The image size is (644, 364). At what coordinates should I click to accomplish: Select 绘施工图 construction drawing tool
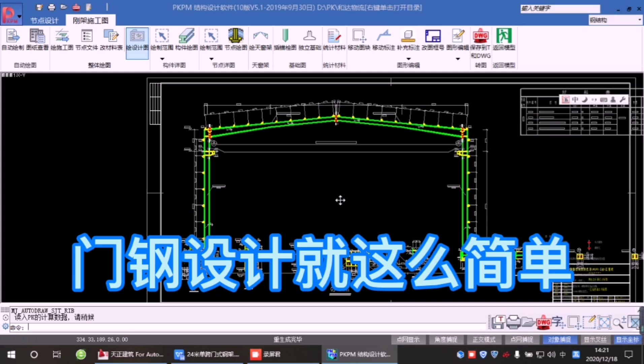[x=62, y=40]
